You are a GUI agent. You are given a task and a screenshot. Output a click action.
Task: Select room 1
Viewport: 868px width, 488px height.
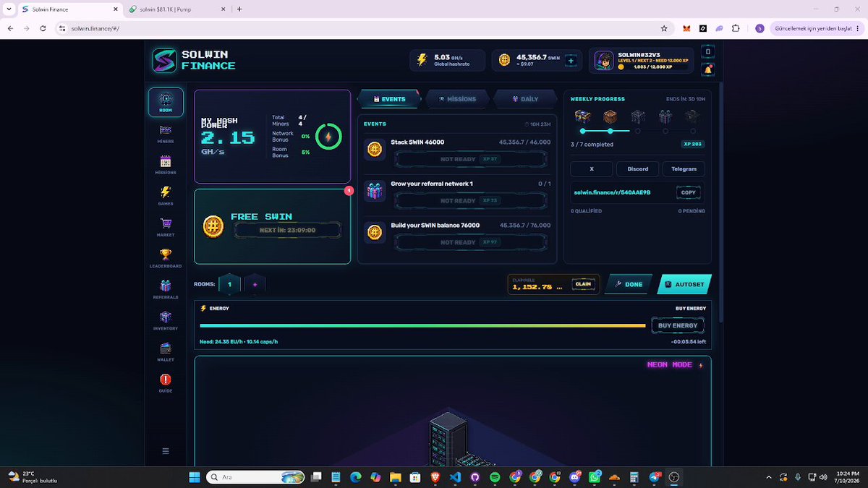pyautogui.click(x=230, y=285)
